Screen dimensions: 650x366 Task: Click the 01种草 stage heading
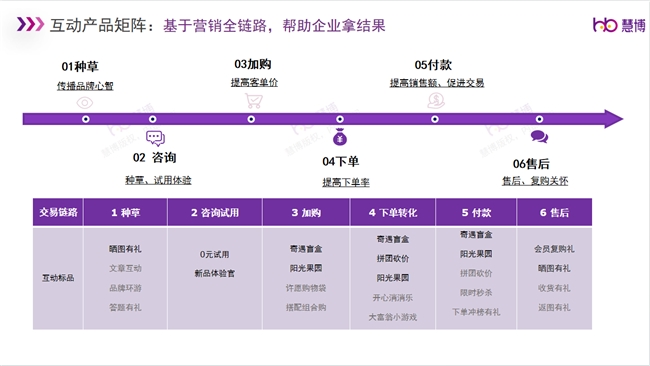tap(80, 66)
